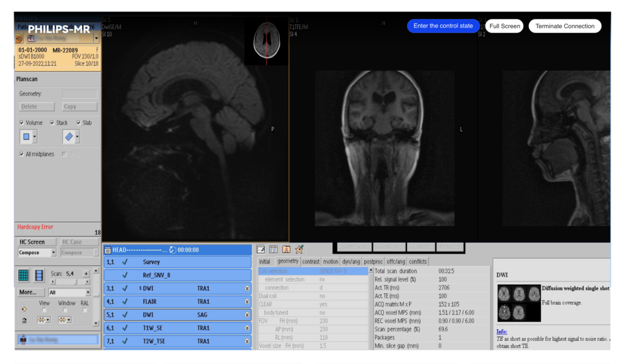Click the HC Screen button

37,241
